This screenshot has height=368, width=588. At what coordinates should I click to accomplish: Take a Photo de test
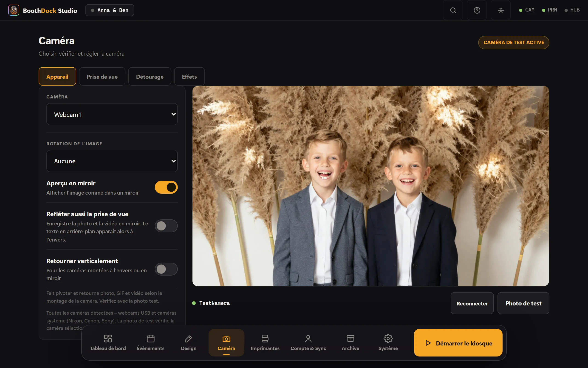tap(523, 303)
